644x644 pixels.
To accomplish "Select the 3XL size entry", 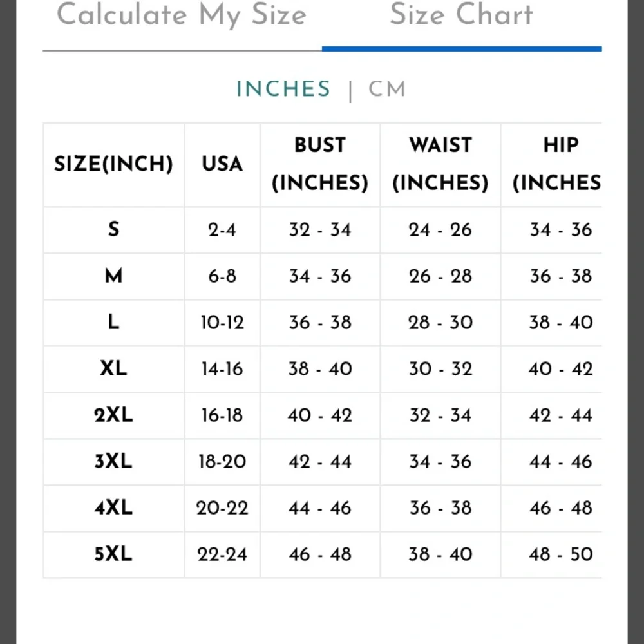I will click(x=113, y=462).
